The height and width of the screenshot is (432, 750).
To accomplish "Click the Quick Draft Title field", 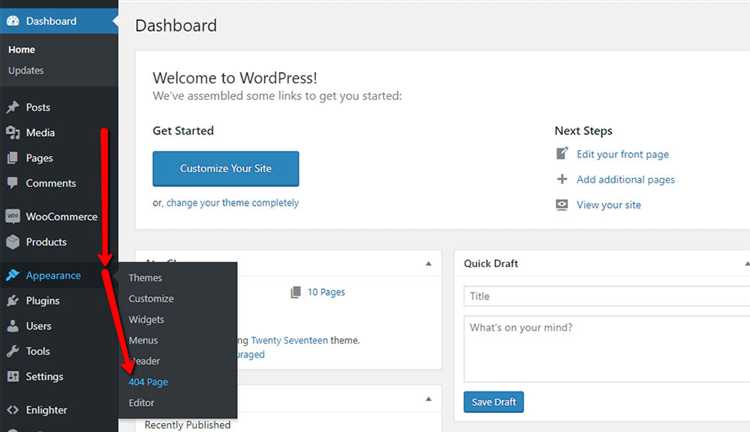I will click(606, 297).
